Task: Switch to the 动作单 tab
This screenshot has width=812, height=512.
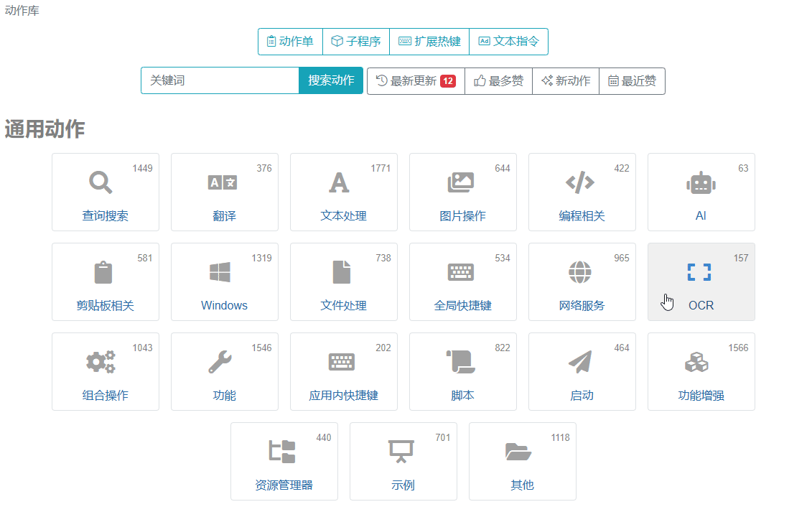Action: tap(290, 42)
